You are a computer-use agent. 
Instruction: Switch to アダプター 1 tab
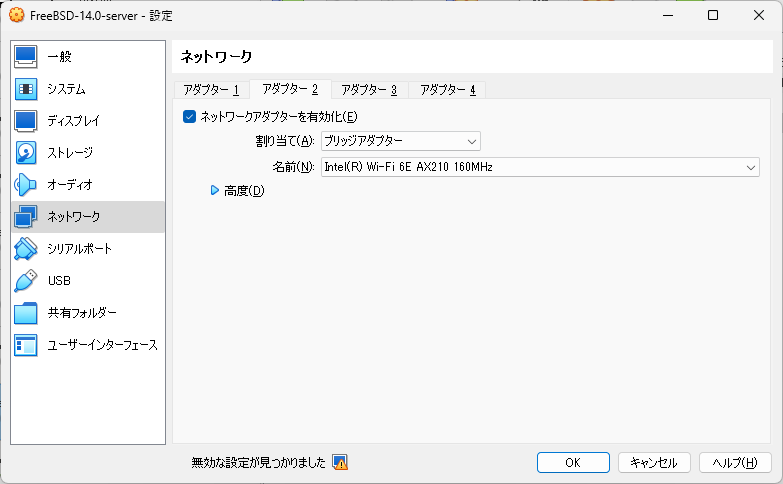[211, 90]
